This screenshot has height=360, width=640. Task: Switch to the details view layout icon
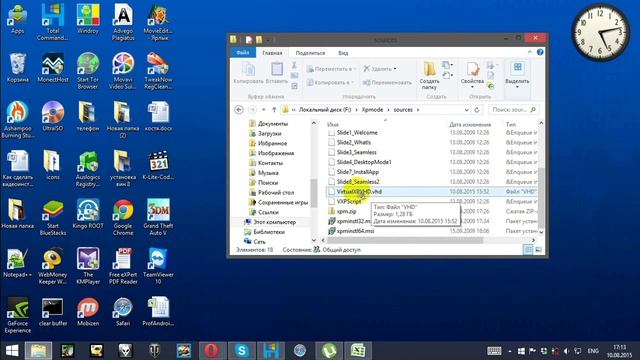pyautogui.click(x=528, y=249)
